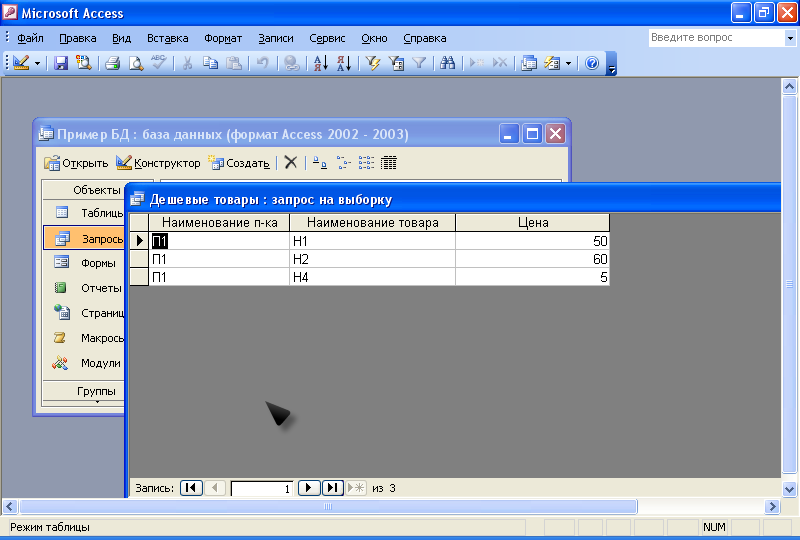Go to first record navigation button
Viewport: 800px width, 540px height.
pos(191,488)
